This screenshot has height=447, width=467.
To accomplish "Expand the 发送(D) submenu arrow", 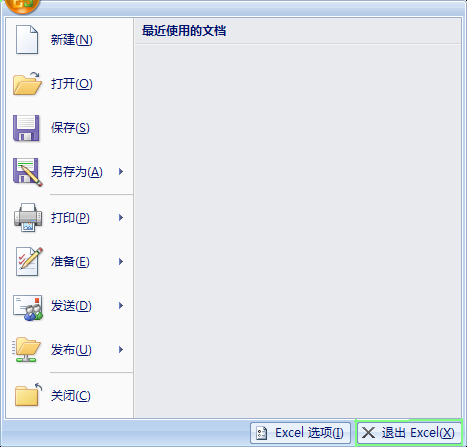I will tap(121, 306).
